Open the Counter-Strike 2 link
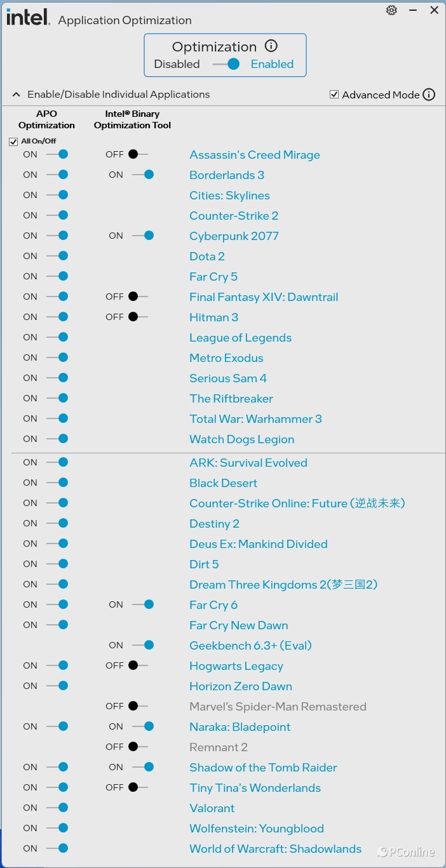The image size is (446, 868). coord(234,216)
